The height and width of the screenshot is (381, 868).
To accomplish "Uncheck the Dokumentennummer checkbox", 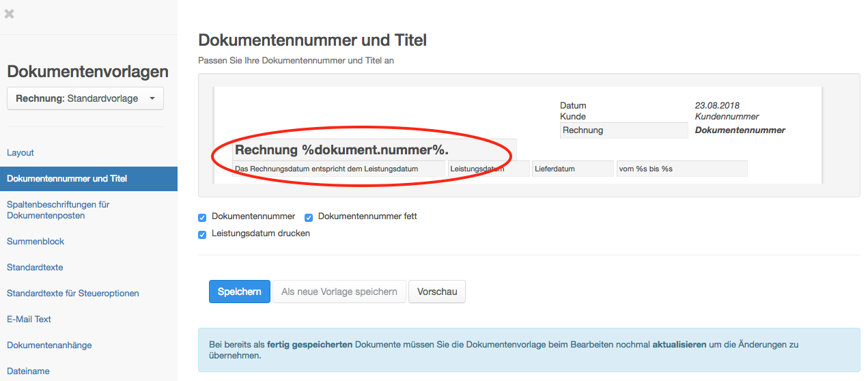I will 202,217.
